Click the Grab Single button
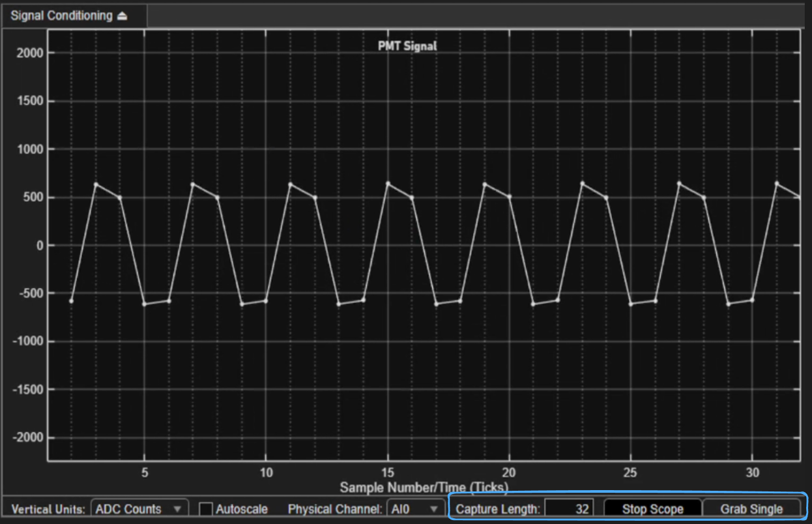812x524 pixels. 751,509
